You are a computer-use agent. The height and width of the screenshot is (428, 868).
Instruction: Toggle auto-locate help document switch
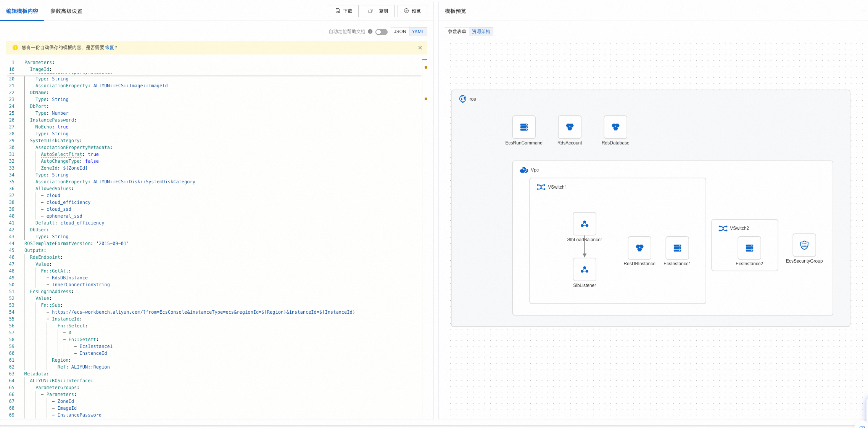coord(381,32)
